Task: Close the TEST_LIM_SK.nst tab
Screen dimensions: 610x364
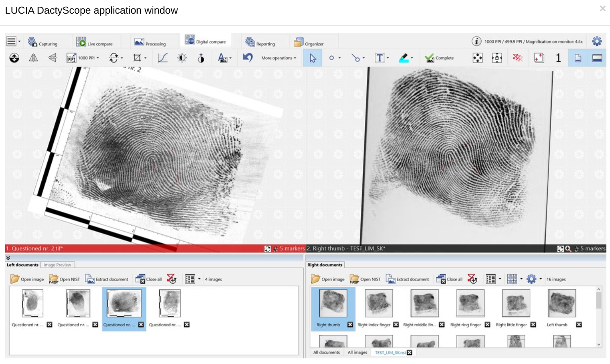Action: [409, 352]
